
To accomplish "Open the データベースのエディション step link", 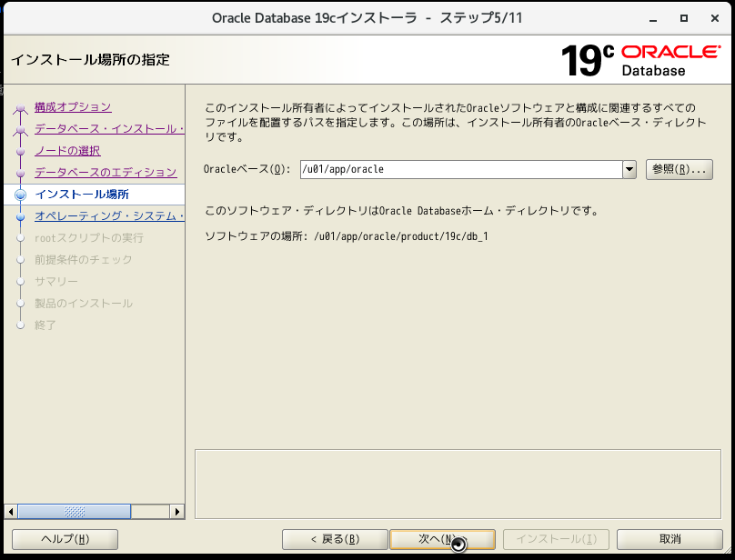I will [x=106, y=173].
